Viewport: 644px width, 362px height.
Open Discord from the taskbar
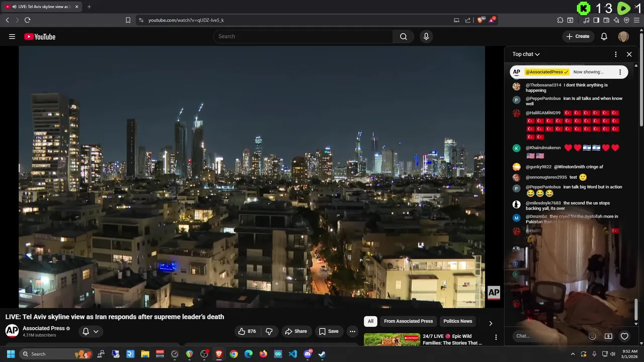(307, 354)
